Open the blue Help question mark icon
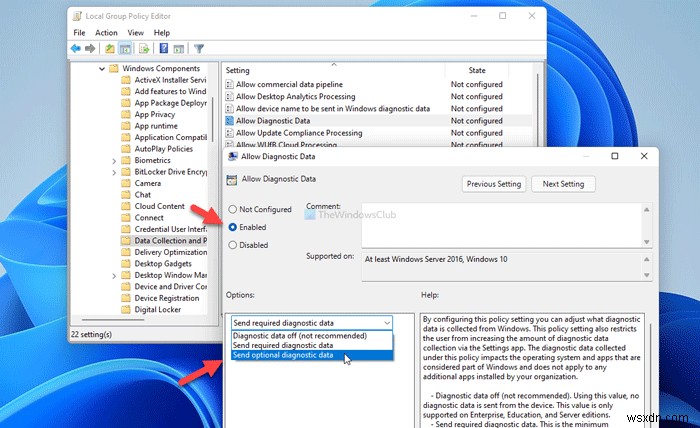The image size is (700, 428). click(164, 48)
